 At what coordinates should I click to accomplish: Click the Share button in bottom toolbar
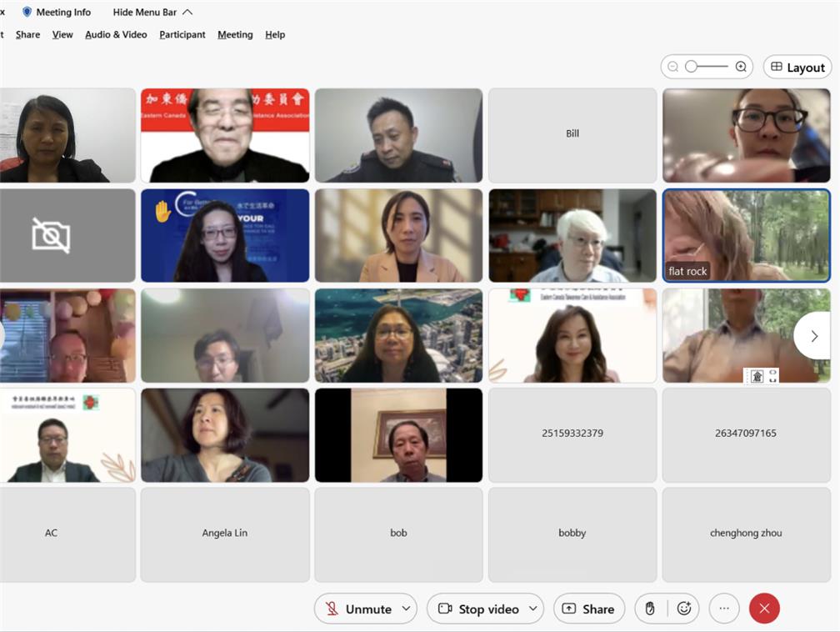589,609
